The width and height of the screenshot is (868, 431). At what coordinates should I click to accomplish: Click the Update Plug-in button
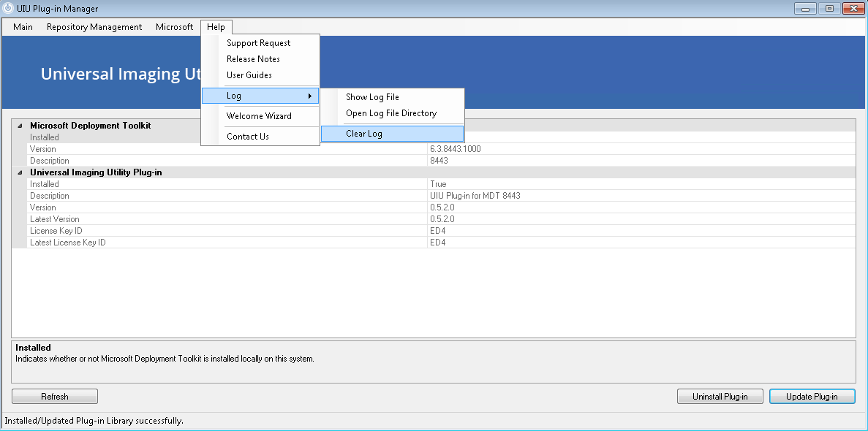coord(812,396)
